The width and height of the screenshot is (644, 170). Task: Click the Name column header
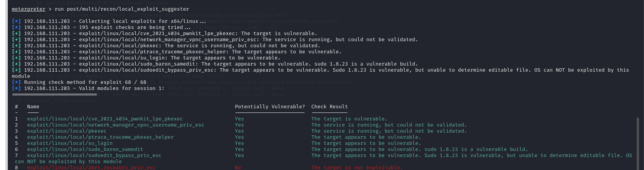[x=33, y=107]
